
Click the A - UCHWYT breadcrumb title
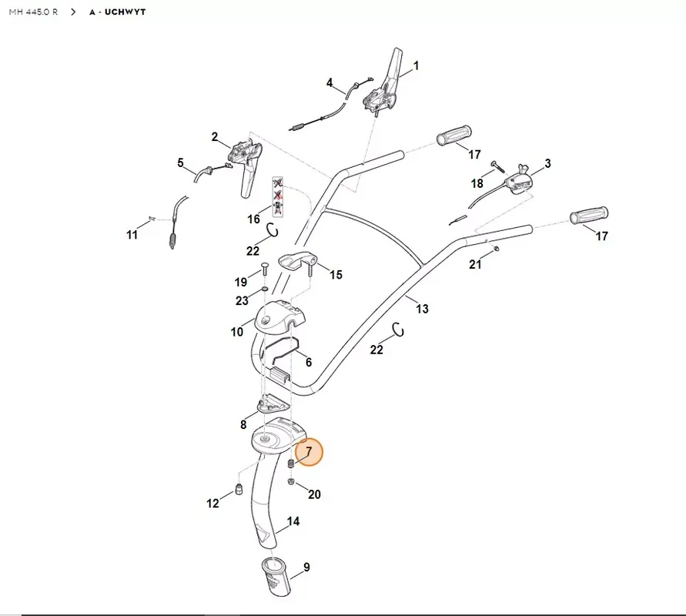117,12
